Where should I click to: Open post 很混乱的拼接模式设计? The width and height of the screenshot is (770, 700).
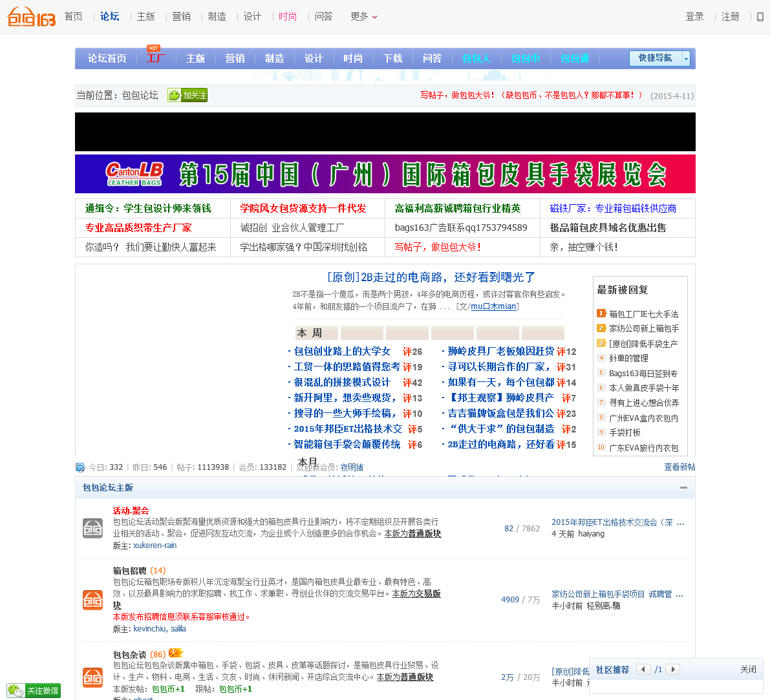point(342,383)
